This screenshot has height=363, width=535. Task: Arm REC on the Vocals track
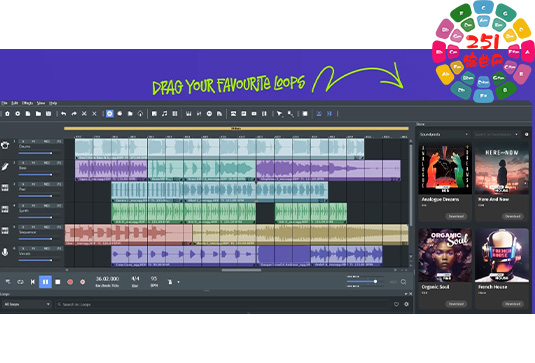(47, 249)
